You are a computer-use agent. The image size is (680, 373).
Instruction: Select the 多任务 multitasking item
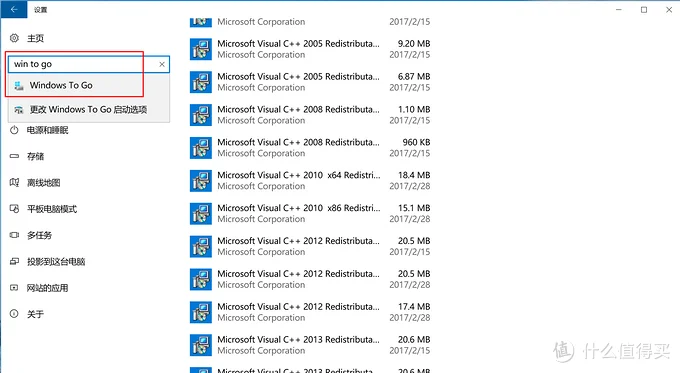(x=39, y=235)
